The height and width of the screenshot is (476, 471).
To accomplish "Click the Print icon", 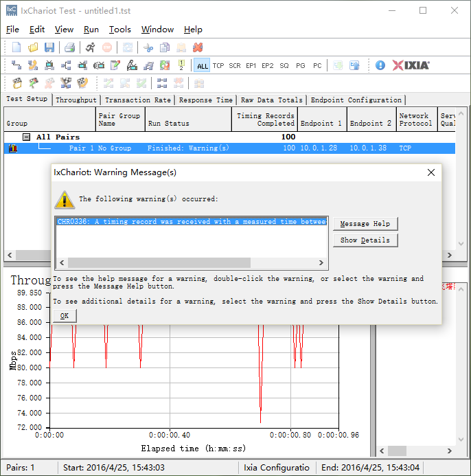I will [69, 47].
